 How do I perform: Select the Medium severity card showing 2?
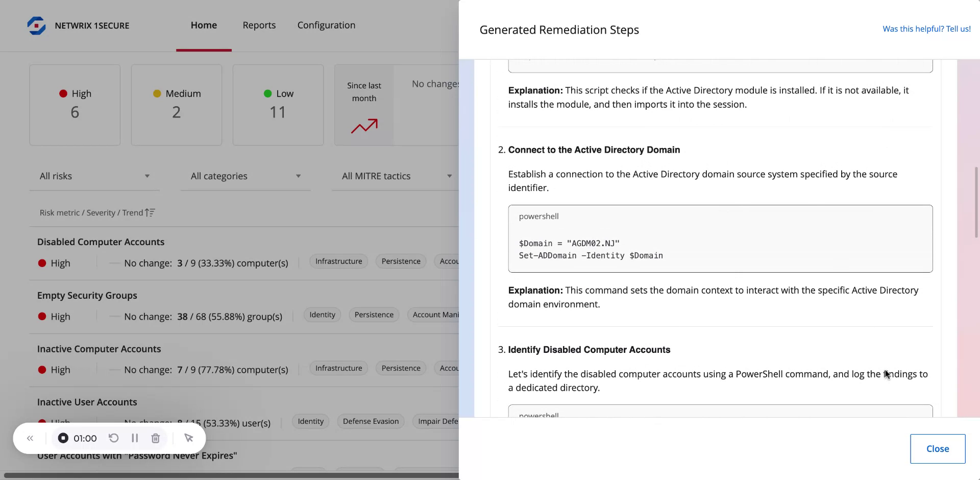tap(176, 105)
